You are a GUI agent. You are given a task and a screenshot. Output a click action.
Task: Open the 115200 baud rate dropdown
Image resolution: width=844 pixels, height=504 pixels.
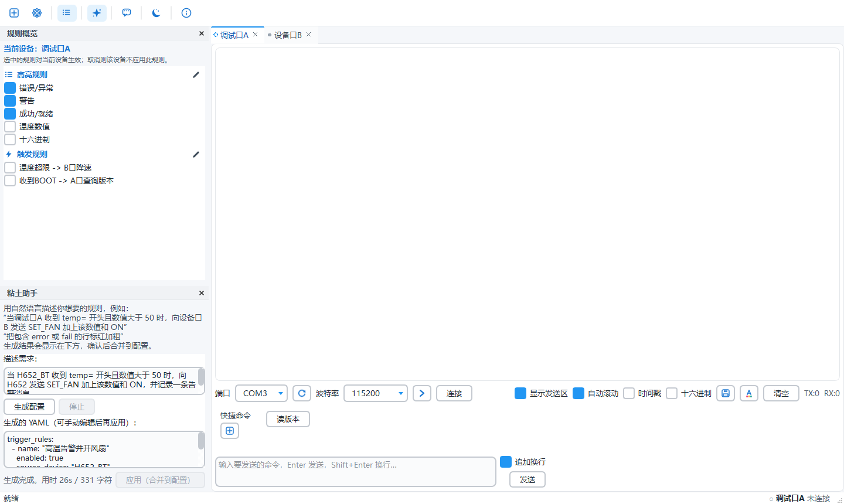coord(376,393)
